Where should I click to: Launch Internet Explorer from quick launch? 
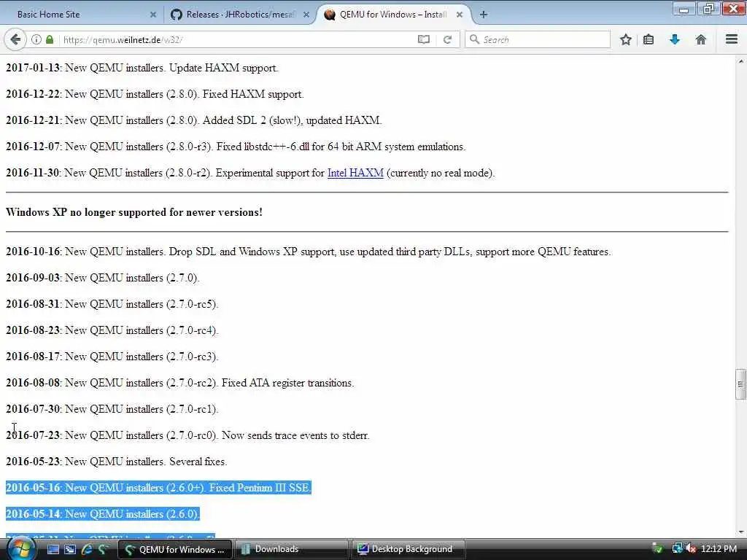coord(87,549)
